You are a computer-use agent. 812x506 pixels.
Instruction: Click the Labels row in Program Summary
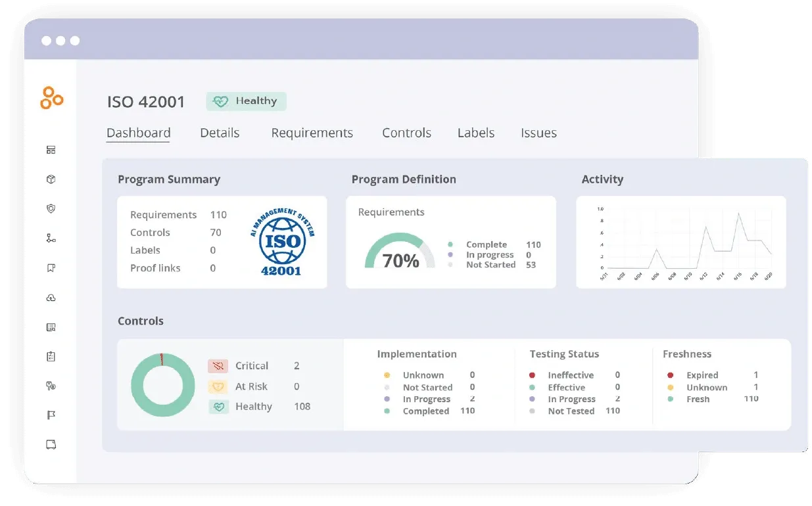[x=173, y=250]
